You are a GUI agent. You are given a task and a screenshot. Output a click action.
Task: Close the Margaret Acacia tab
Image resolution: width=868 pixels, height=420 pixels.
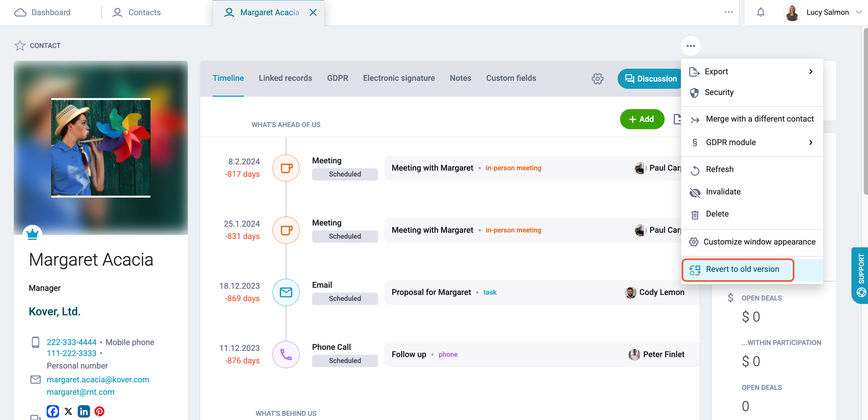313,12
